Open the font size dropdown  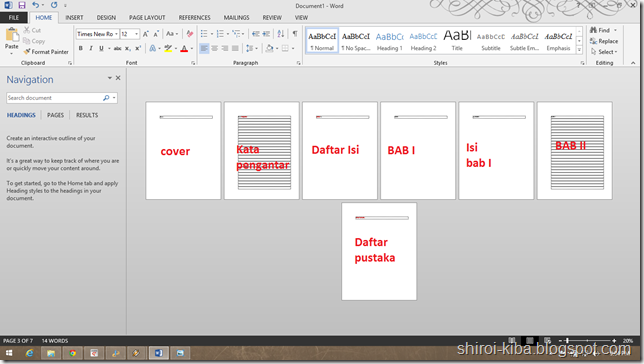pyautogui.click(x=136, y=34)
